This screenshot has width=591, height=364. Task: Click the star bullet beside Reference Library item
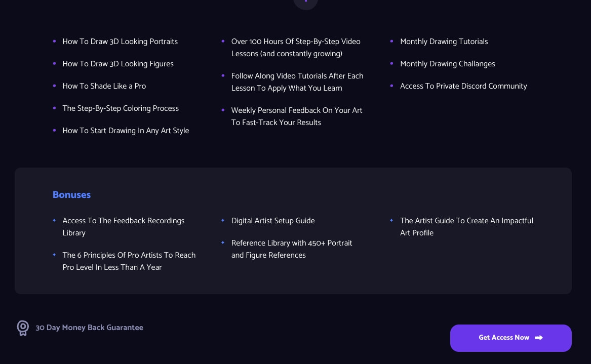click(x=223, y=242)
